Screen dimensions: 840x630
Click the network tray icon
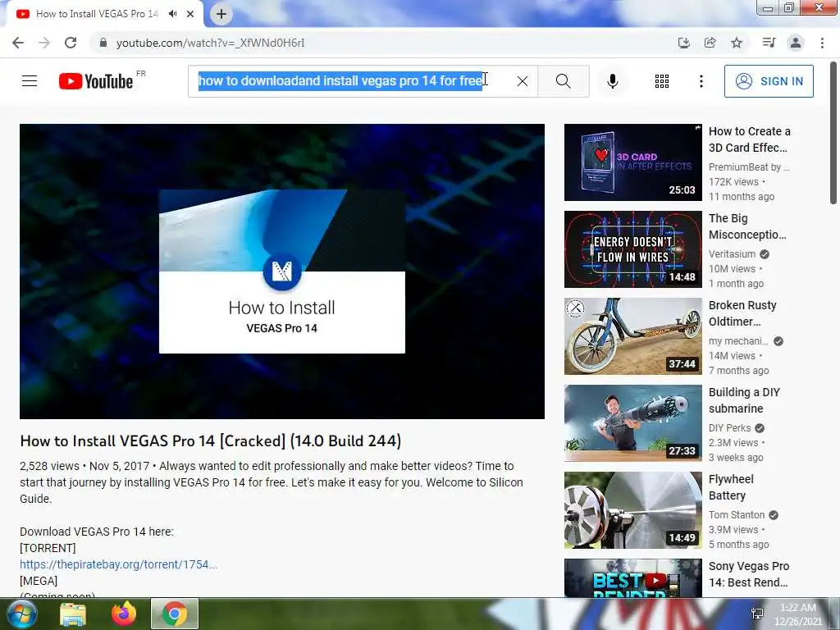757,614
